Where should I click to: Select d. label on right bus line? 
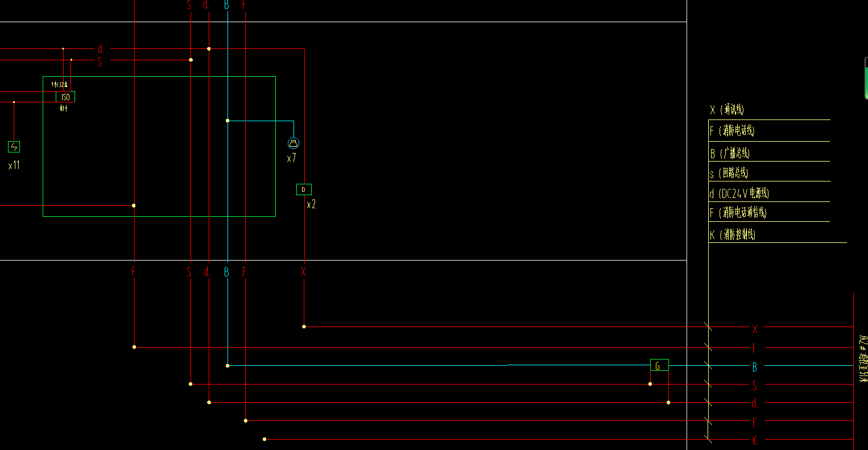[x=755, y=404]
